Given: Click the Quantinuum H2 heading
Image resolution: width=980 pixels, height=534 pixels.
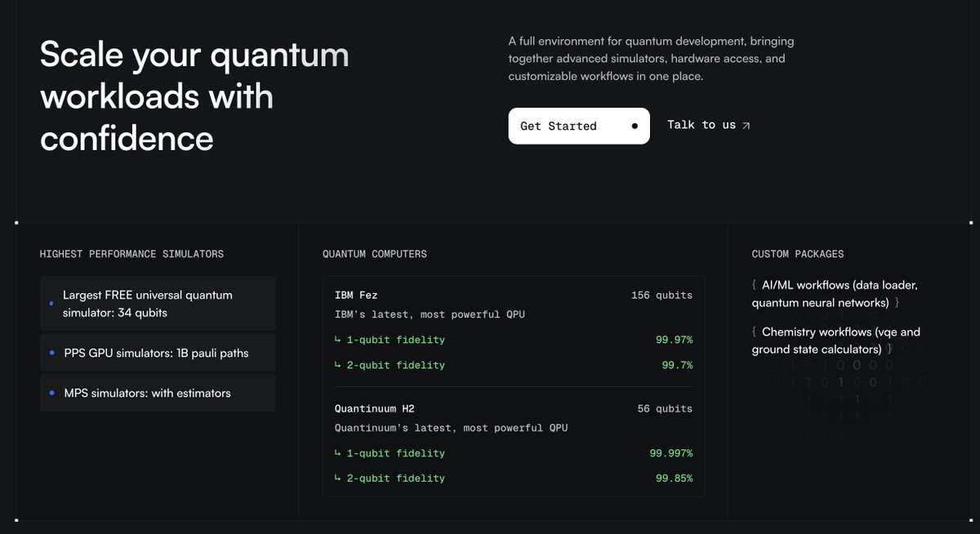Looking at the screenshot, I should click(375, 408).
